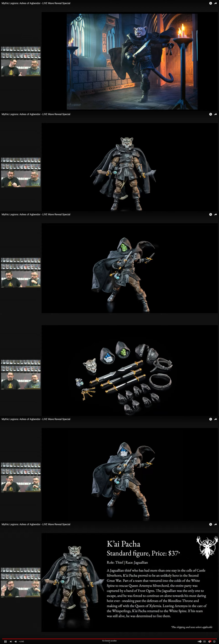219x644 pixels.
Task: Toggle the autoplay switch
Action: point(200,642)
